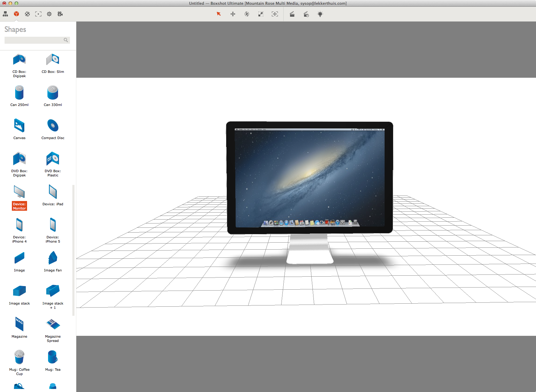Select the Device: iPad shape
This screenshot has width=536, height=392.
pos(53,195)
